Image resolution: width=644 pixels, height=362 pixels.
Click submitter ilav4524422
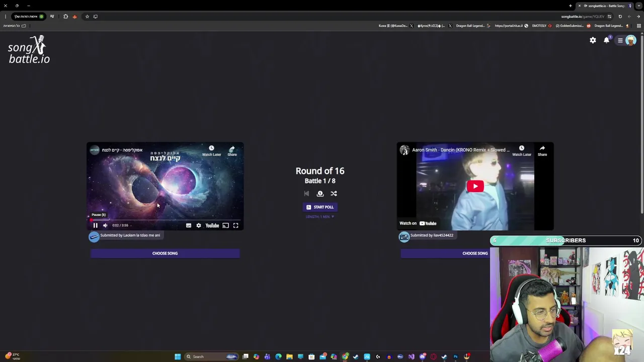click(x=432, y=235)
